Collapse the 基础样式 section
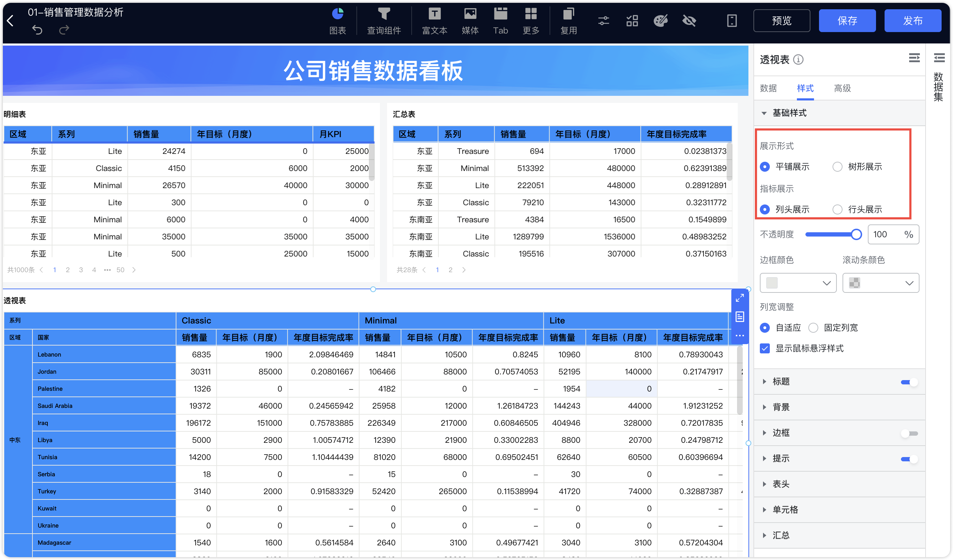The height and width of the screenshot is (560, 953). 764,113
